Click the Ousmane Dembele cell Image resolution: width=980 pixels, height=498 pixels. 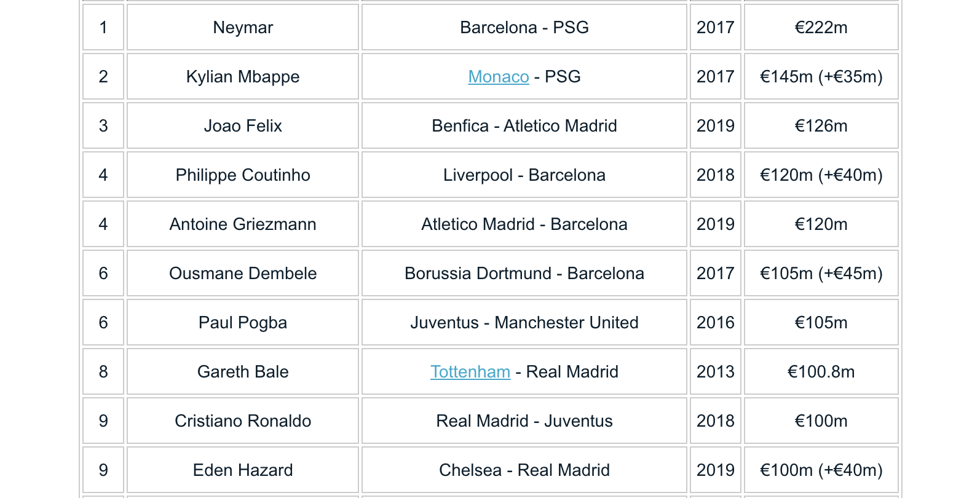pyautogui.click(x=243, y=273)
